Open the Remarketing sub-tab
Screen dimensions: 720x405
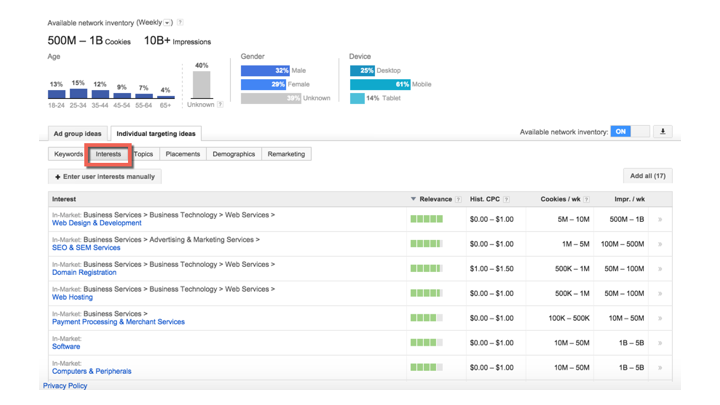coord(287,154)
